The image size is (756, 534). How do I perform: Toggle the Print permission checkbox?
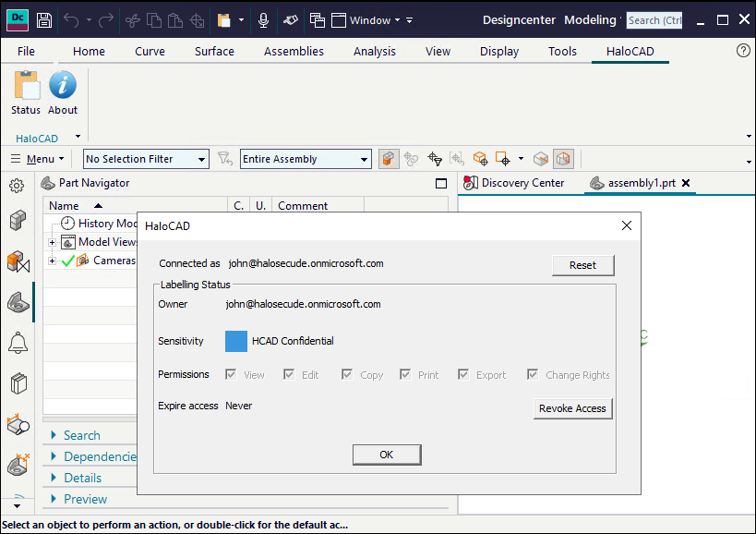click(405, 374)
